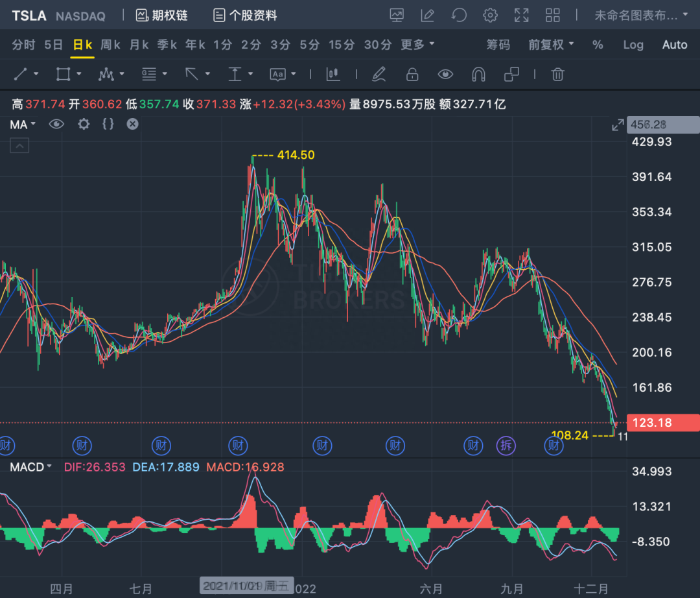Open the MA indicator dropdown

tap(23, 125)
